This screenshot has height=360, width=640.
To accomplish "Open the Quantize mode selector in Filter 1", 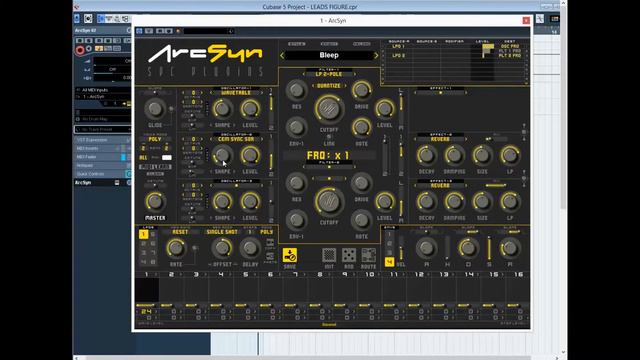I will (x=329, y=86).
